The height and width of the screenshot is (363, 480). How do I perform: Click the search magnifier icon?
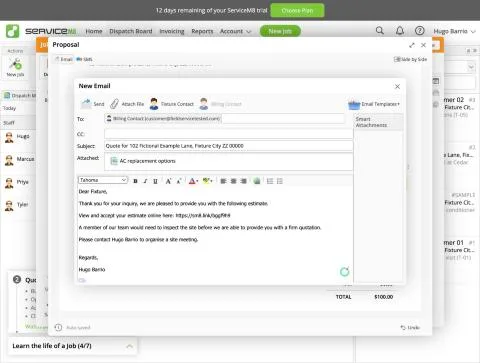380,31
